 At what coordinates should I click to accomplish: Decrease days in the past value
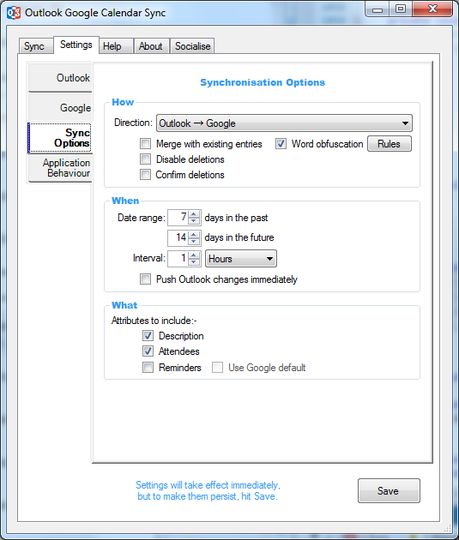pos(194,221)
